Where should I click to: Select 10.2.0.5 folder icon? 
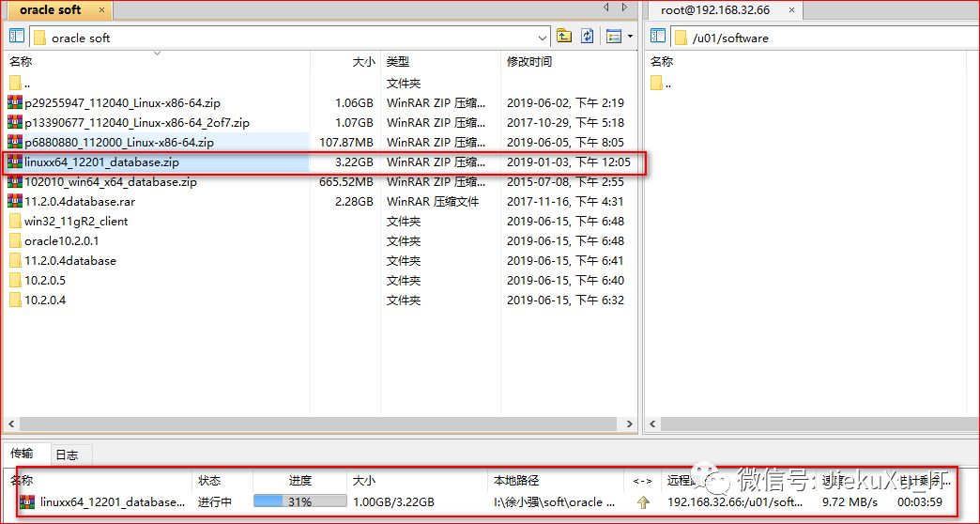click(x=16, y=280)
